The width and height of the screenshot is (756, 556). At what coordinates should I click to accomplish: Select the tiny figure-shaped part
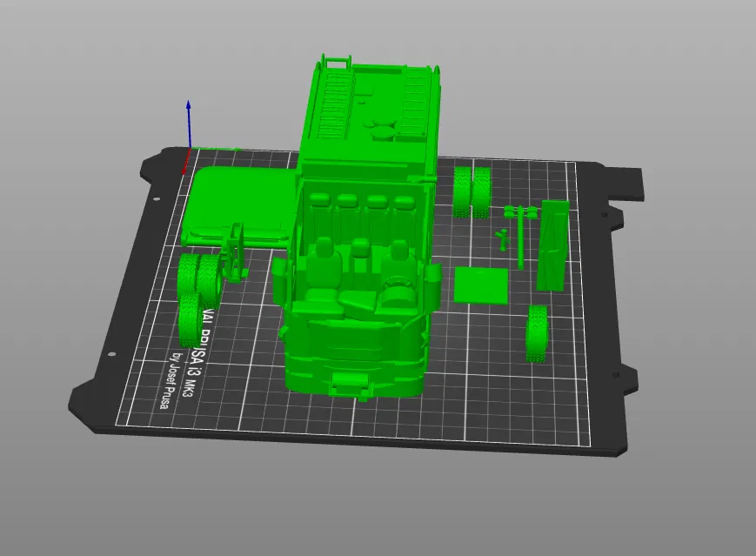click(502, 239)
